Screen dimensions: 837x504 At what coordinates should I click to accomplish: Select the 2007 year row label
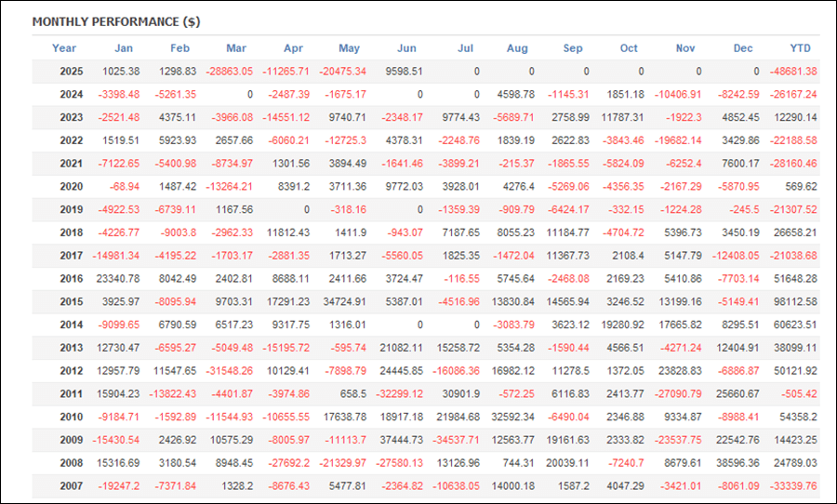click(72, 485)
